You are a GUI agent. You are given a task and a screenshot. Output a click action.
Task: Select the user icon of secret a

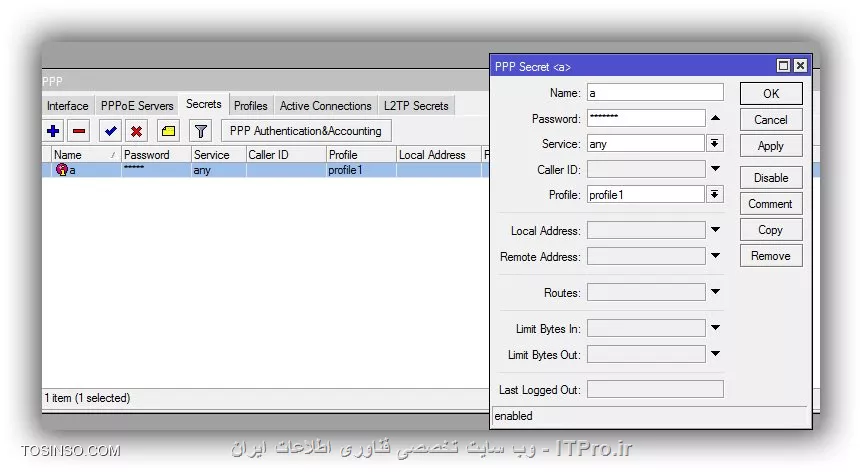(x=62, y=170)
